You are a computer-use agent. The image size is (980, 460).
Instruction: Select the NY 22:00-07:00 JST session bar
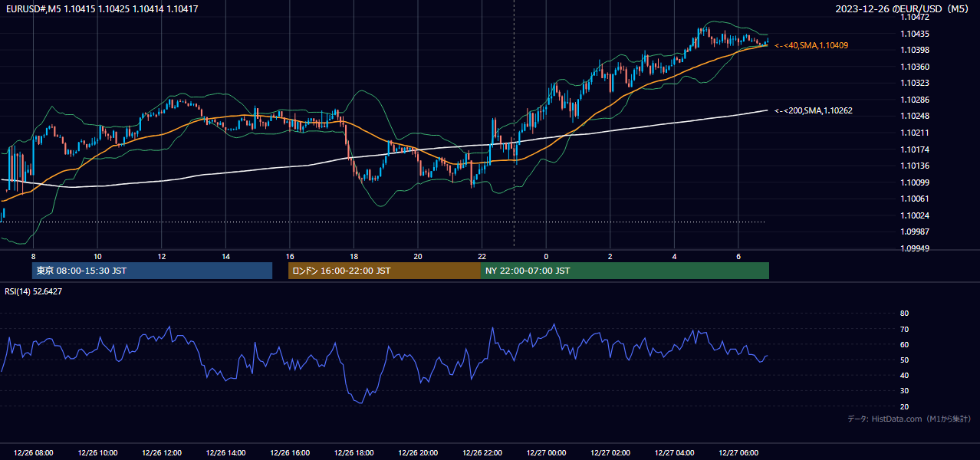click(x=625, y=271)
